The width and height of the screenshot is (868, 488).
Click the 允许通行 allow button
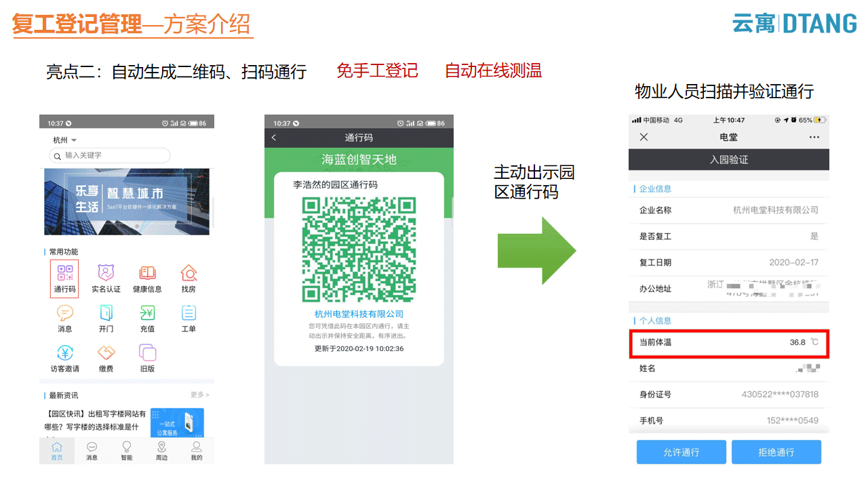pos(682,452)
